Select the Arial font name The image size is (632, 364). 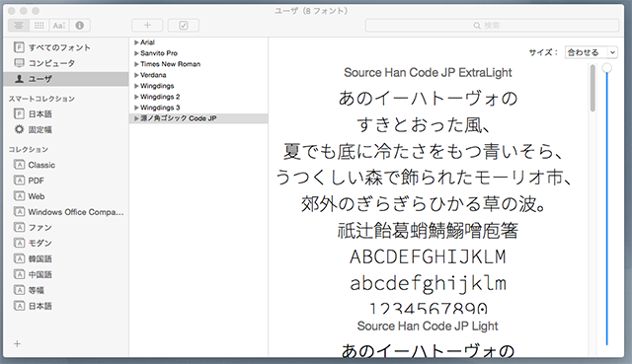pos(147,42)
